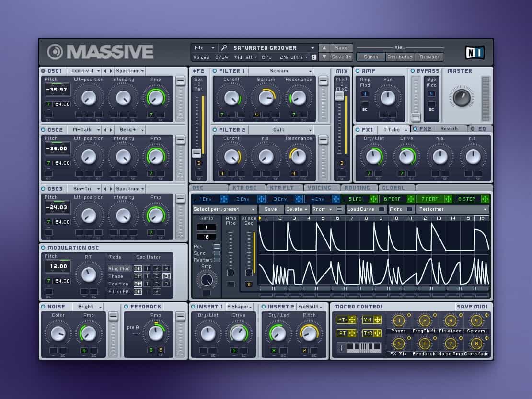Click the Native Instruments logo
This screenshot has height=399, width=532.
(474, 52)
